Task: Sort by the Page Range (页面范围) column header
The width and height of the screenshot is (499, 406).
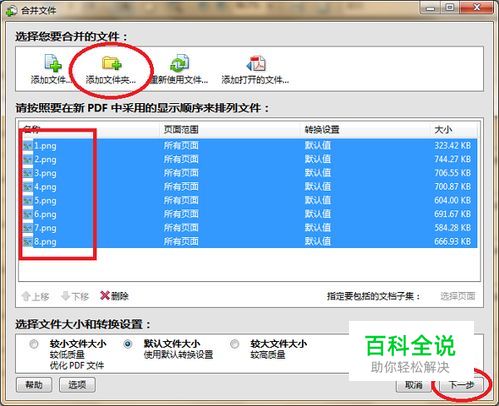Action: tap(181, 129)
